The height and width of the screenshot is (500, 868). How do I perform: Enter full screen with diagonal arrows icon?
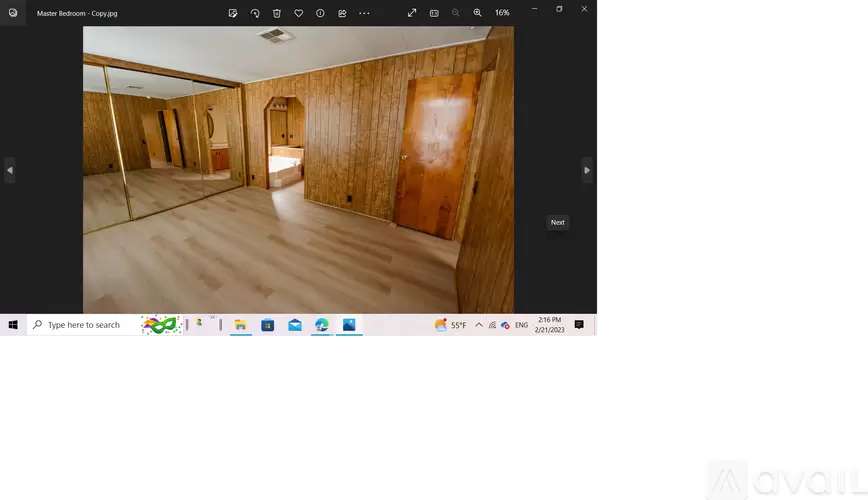pyautogui.click(x=412, y=13)
